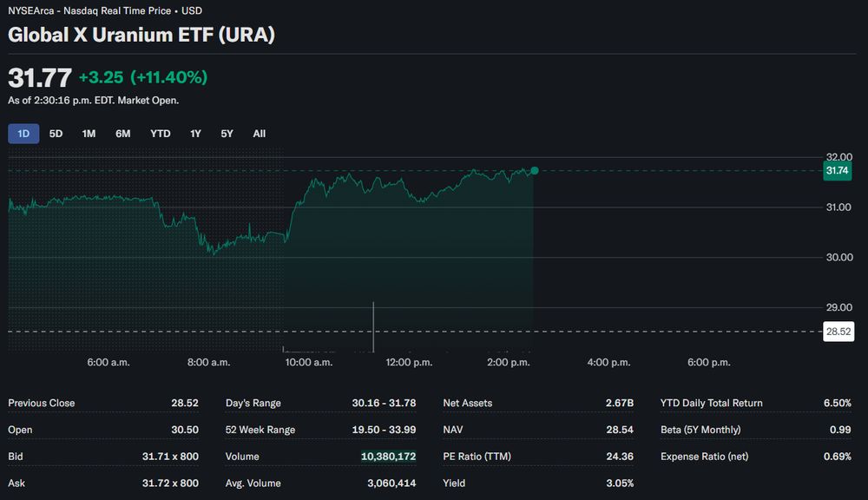Click the Expense Ratio value 0.69%

point(838,457)
